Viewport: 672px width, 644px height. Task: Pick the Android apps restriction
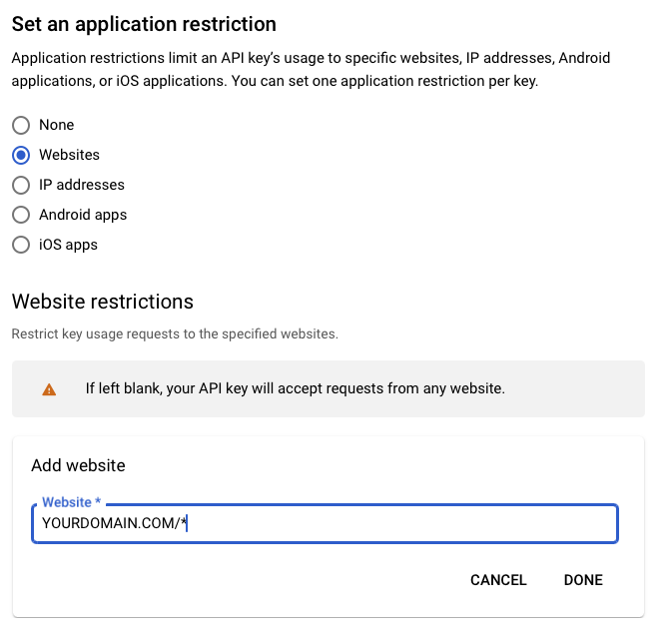tap(20, 215)
